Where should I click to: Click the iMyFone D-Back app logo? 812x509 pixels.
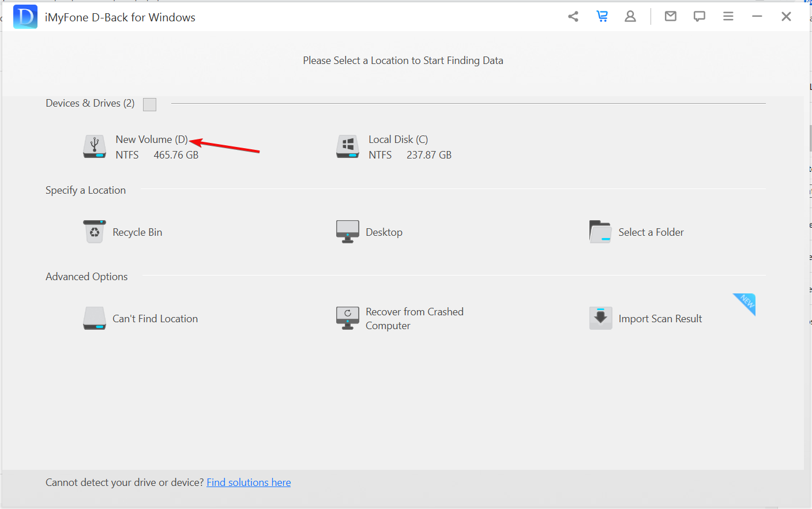coord(25,17)
